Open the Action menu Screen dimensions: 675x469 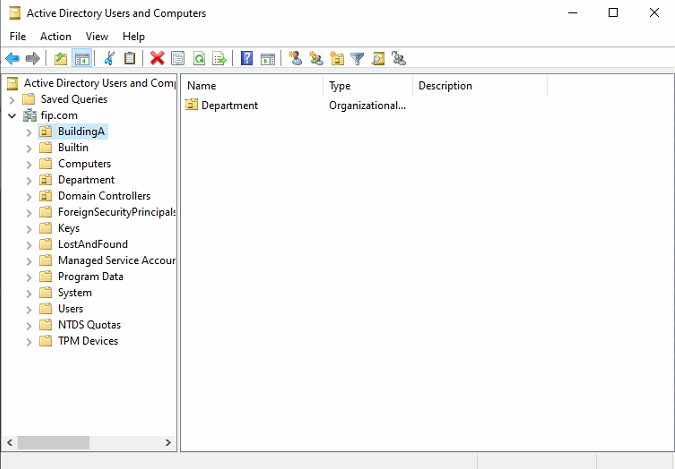pyautogui.click(x=56, y=37)
